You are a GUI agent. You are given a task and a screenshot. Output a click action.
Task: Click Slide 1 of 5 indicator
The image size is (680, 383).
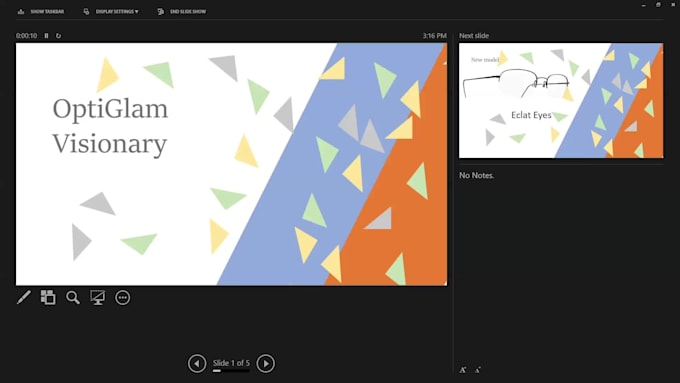point(231,363)
